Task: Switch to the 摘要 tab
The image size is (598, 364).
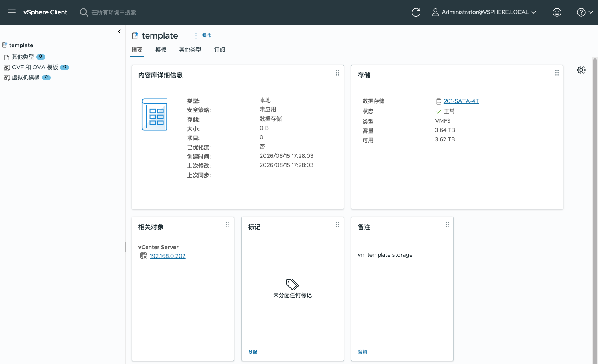Action: 137,50
